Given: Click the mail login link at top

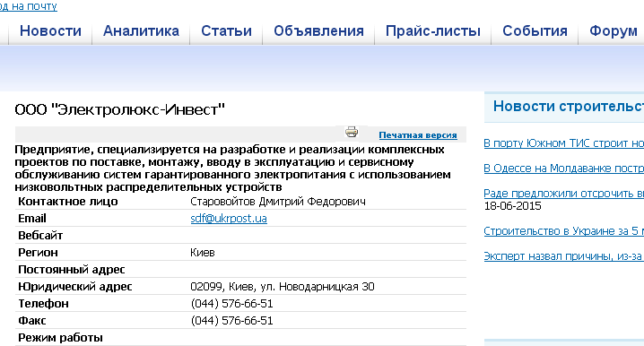Looking at the screenshot, I should point(29,6).
